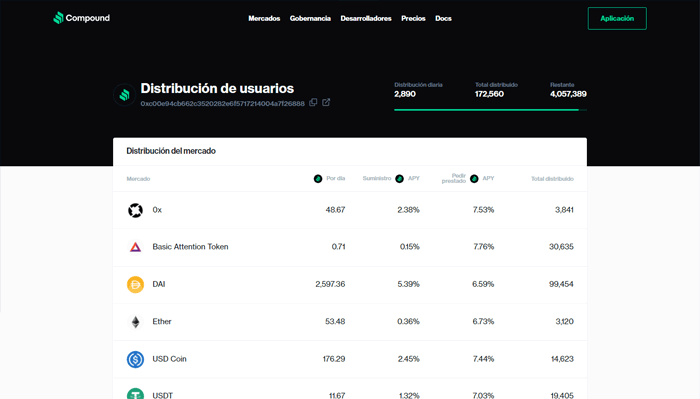Click the DAI token icon

[x=135, y=284]
